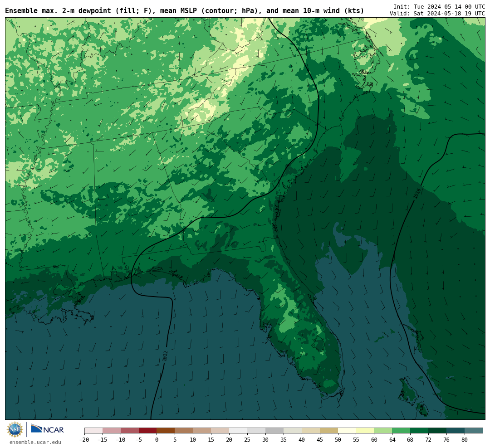Click the -20 to -15 colorbar swatch
The height and width of the screenshot is (448, 490).
click(x=93, y=431)
